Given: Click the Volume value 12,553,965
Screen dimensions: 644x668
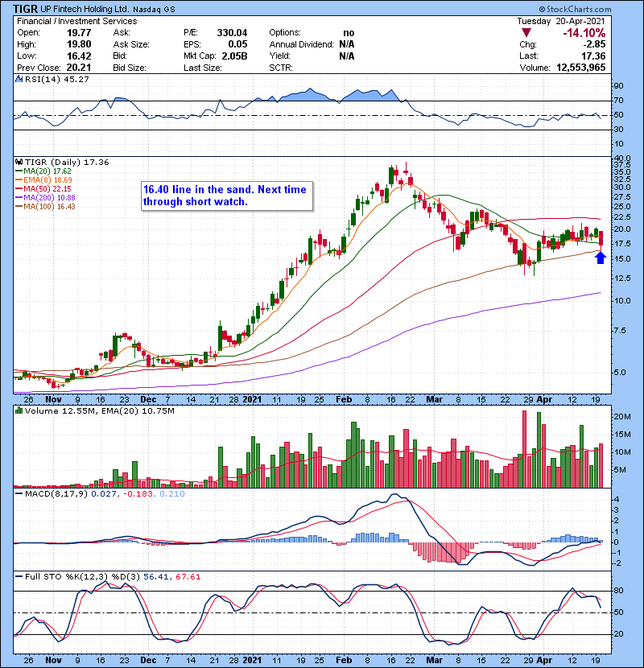Looking at the screenshot, I should 581,68.
